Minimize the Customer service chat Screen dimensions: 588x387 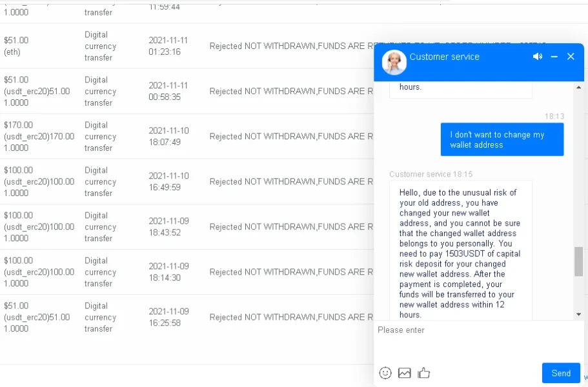(x=554, y=57)
